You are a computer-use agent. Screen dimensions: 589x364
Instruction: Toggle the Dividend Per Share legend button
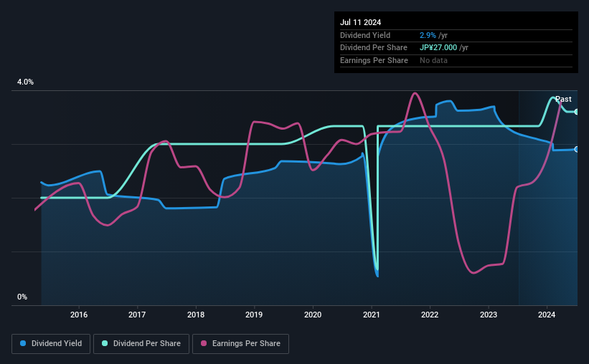coord(141,344)
